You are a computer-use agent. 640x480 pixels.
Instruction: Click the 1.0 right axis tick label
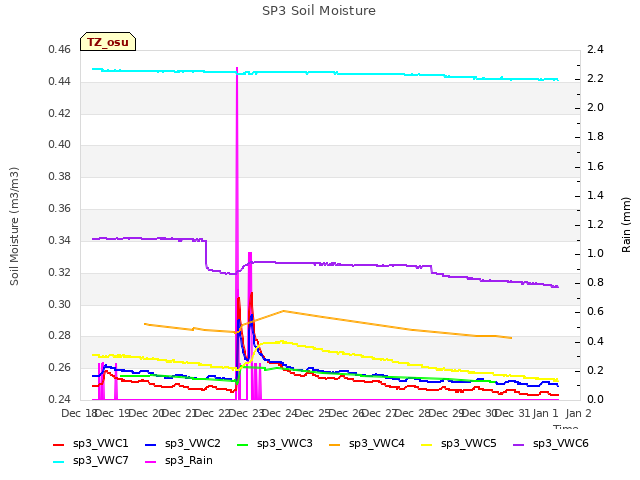tap(595, 253)
